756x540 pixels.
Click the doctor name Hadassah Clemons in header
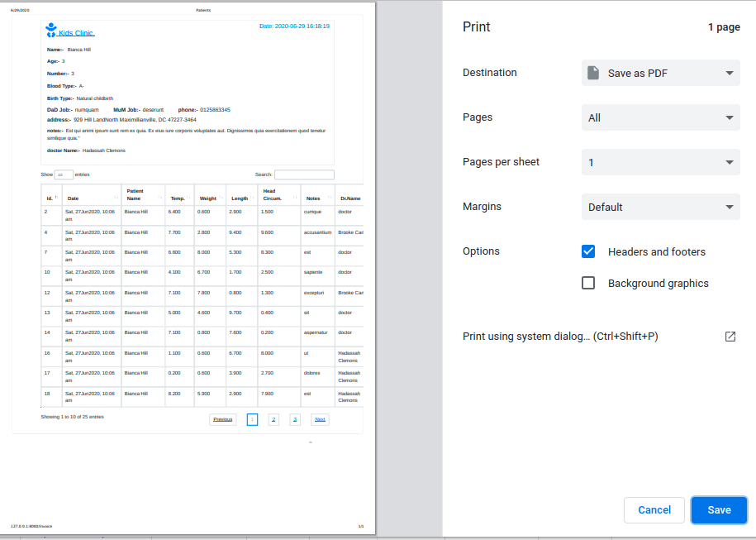[x=103, y=151]
